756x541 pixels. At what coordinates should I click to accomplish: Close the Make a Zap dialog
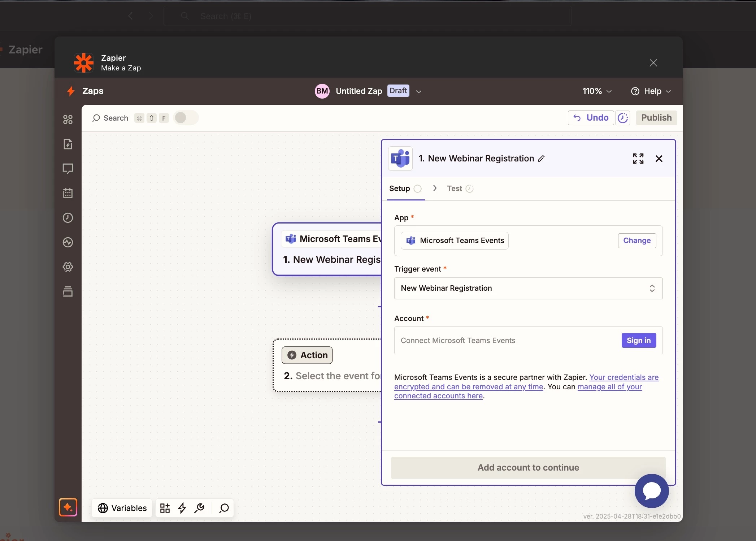[653, 63]
